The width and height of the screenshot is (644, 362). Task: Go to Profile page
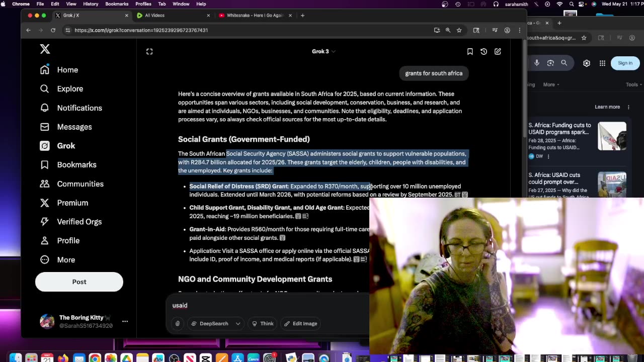[60, 240]
